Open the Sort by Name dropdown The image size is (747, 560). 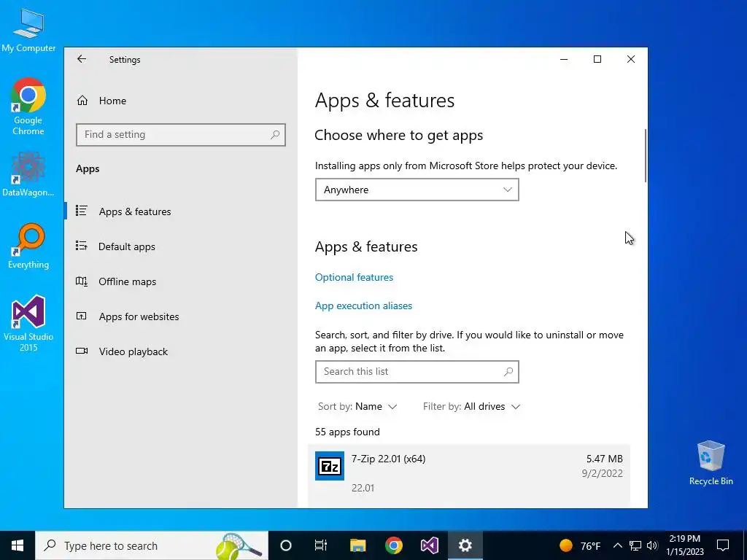tap(357, 406)
